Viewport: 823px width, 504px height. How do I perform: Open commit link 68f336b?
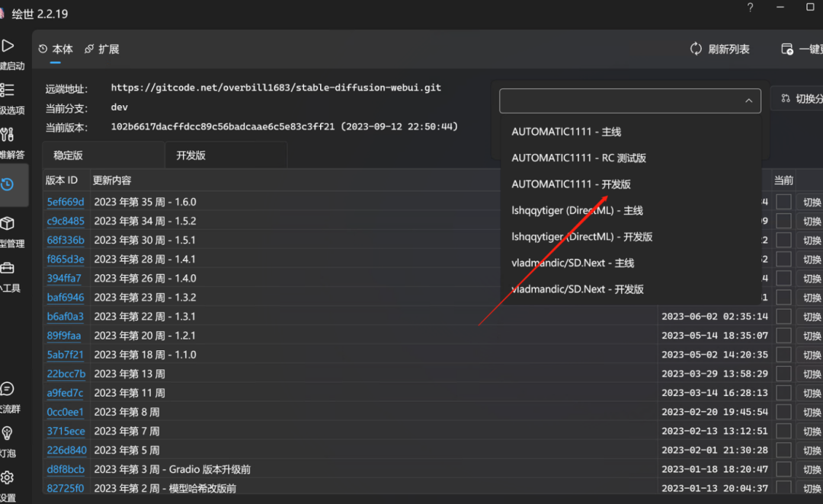point(66,241)
